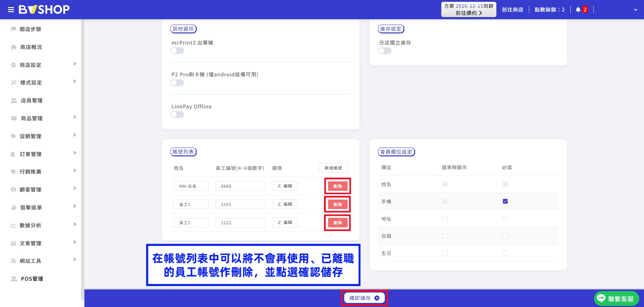This screenshot has height=307, width=644.
Task: Click the home icon beside 商店概況
Action: (14, 47)
